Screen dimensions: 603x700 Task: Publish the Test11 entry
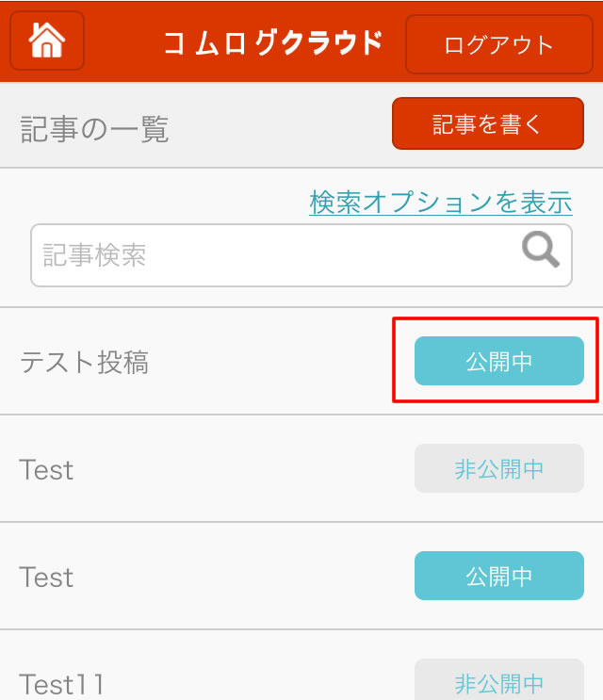498,682
